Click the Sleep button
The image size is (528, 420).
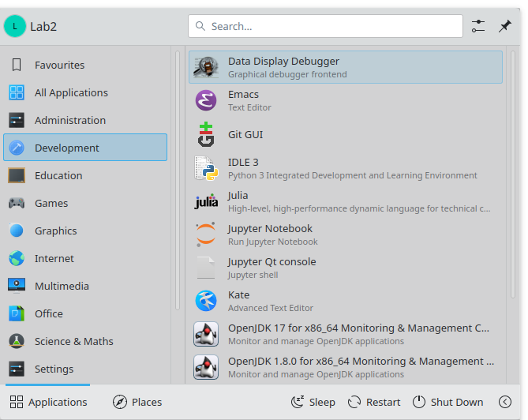click(313, 402)
